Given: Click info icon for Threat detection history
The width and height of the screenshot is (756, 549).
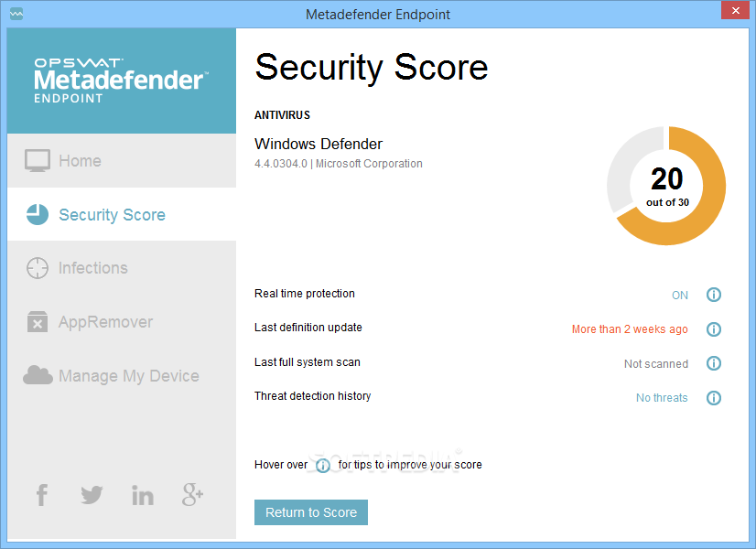Looking at the screenshot, I should (714, 398).
